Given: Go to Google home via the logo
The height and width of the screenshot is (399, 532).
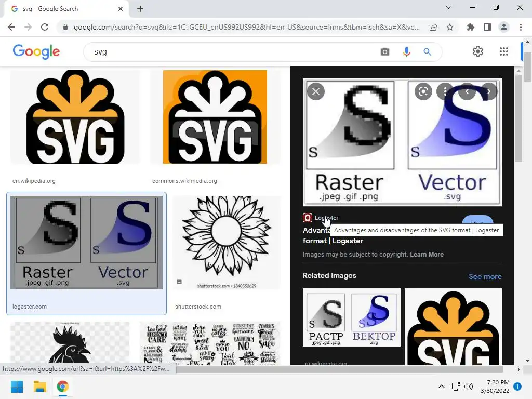Looking at the screenshot, I should pos(36,51).
